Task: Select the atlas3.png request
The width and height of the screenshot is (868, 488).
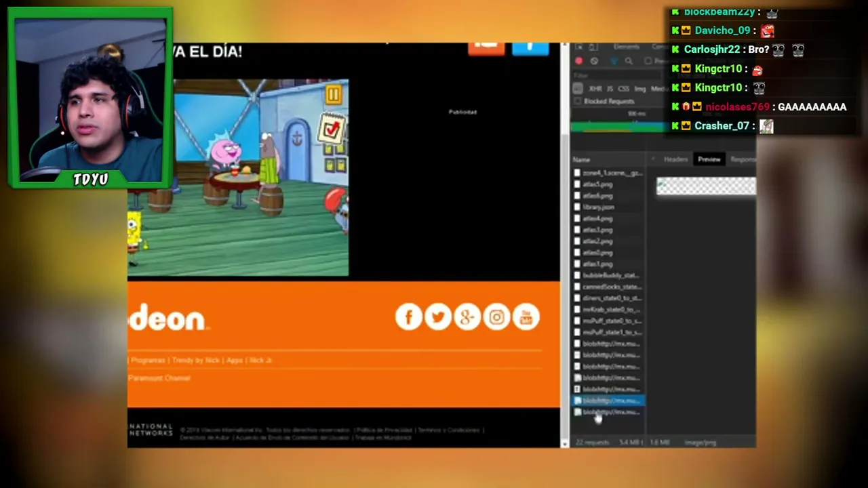Action: (608, 230)
